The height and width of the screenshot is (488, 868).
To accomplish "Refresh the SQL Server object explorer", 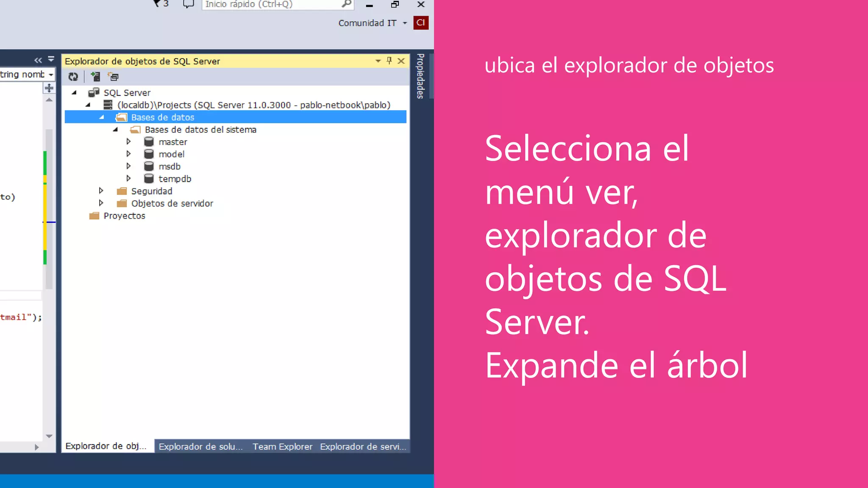I will 73,77.
